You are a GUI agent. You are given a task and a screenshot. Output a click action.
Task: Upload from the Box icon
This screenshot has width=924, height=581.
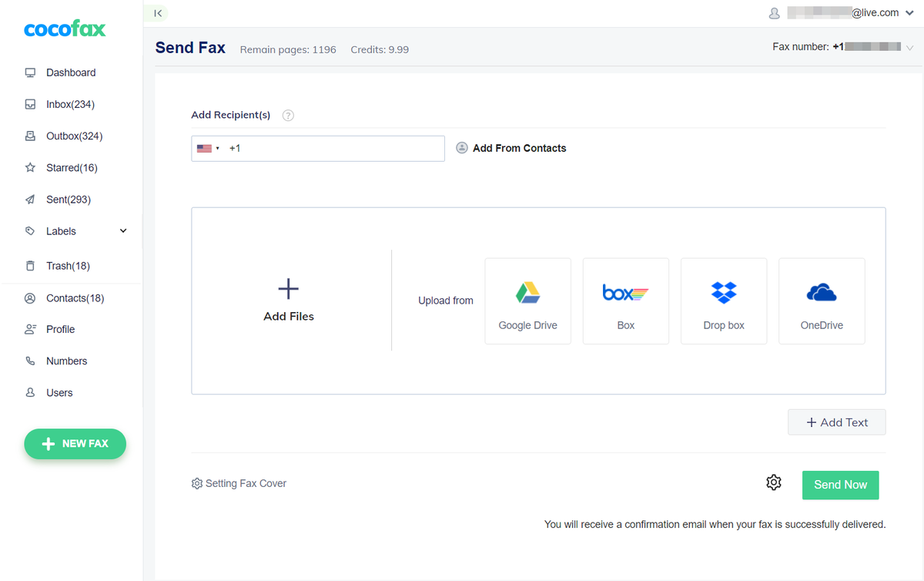(625, 294)
